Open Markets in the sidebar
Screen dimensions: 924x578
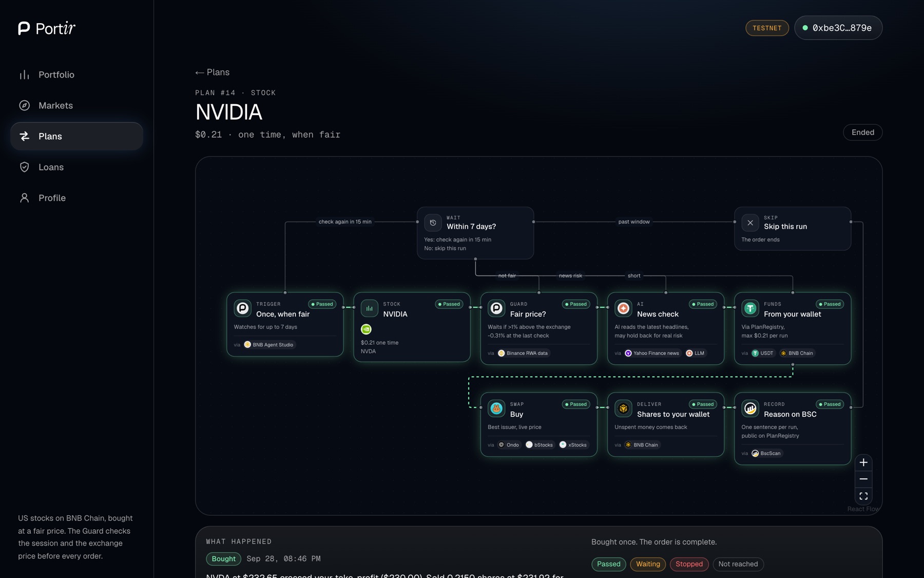pos(76,105)
